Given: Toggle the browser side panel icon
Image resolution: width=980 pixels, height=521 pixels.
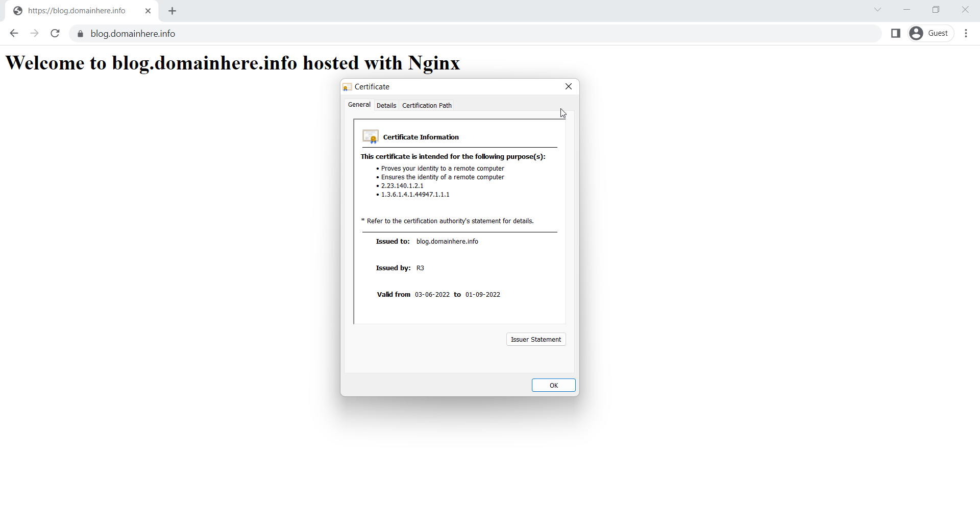Looking at the screenshot, I should click(x=895, y=33).
